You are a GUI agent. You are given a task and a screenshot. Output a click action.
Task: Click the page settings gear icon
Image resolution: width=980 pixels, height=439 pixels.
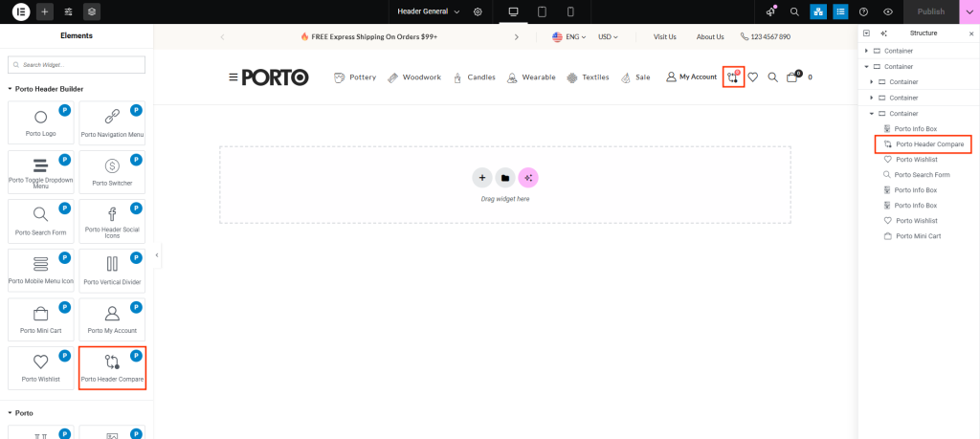tap(478, 11)
